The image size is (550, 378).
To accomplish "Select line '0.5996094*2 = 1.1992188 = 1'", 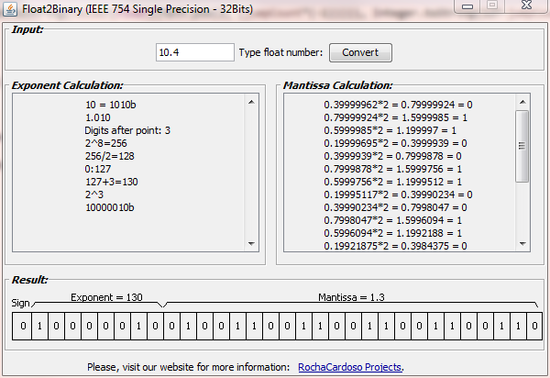I will tap(393, 233).
